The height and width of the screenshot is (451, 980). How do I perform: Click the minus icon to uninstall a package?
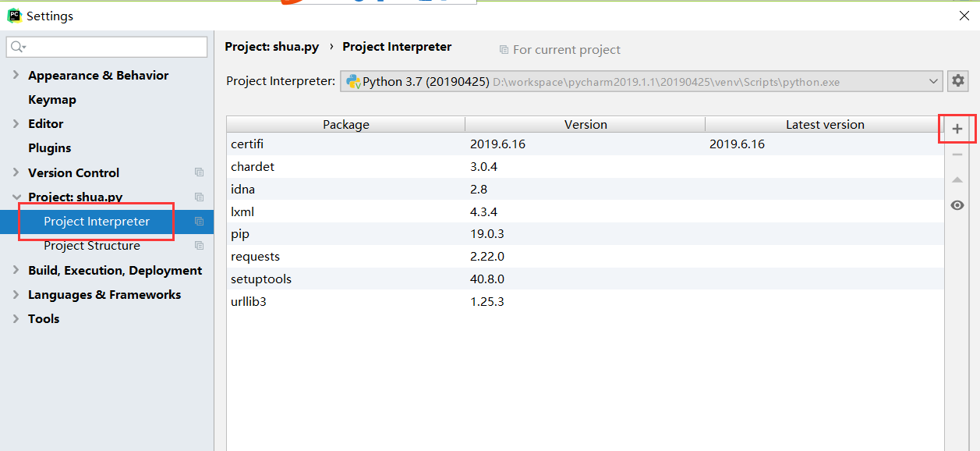(x=957, y=154)
